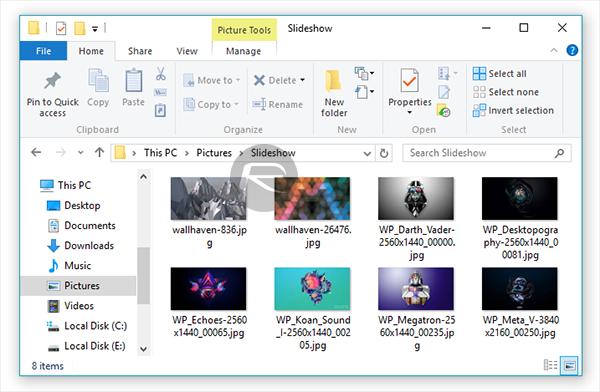Click Pictures in the address breadcrumb

click(214, 153)
